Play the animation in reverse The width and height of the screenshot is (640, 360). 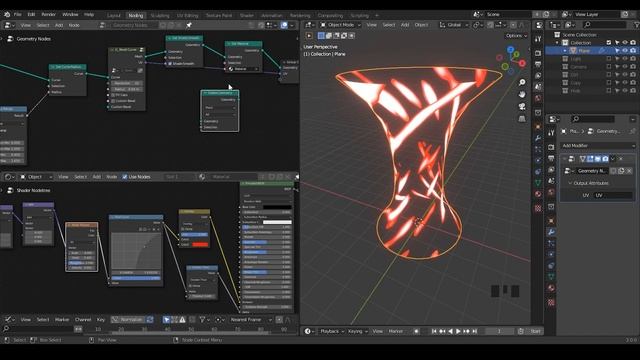point(450,331)
